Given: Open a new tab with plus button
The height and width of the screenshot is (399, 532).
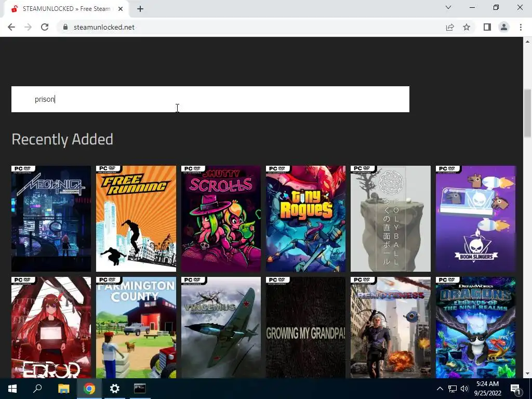Looking at the screenshot, I should pos(140,9).
